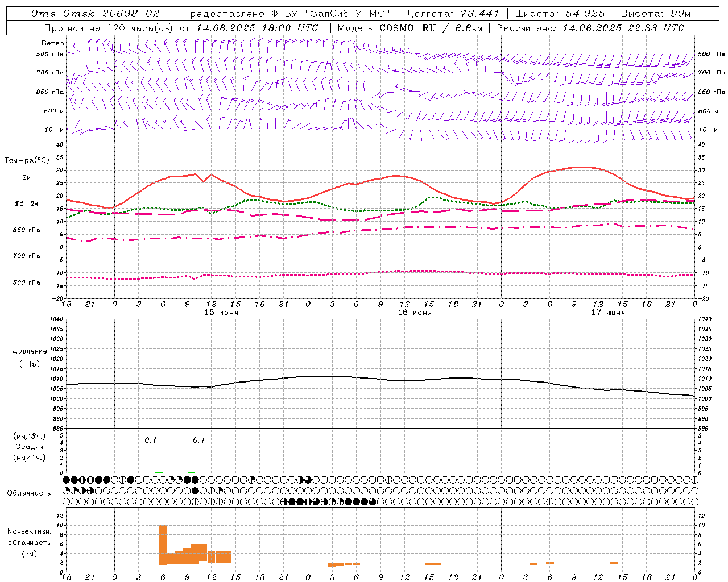Click the tallest orange convective cloud bar
Viewport: 728px width, 582px height.
click(x=163, y=544)
